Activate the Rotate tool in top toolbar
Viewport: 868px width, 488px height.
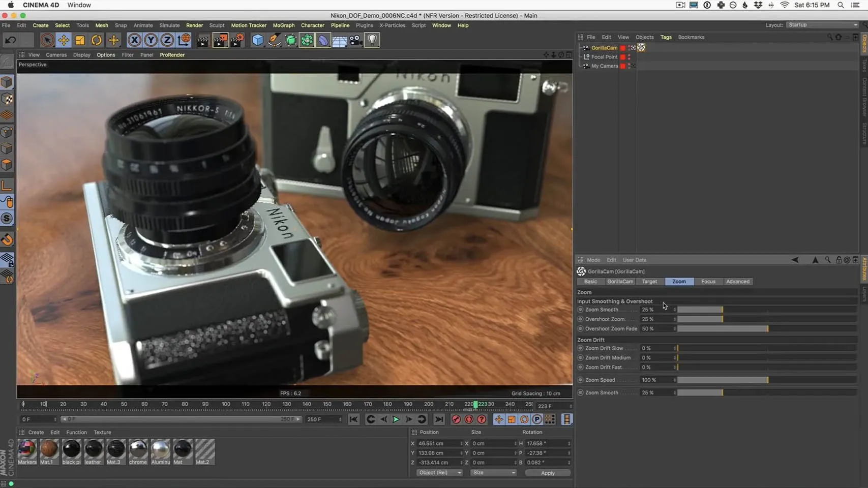click(97, 40)
